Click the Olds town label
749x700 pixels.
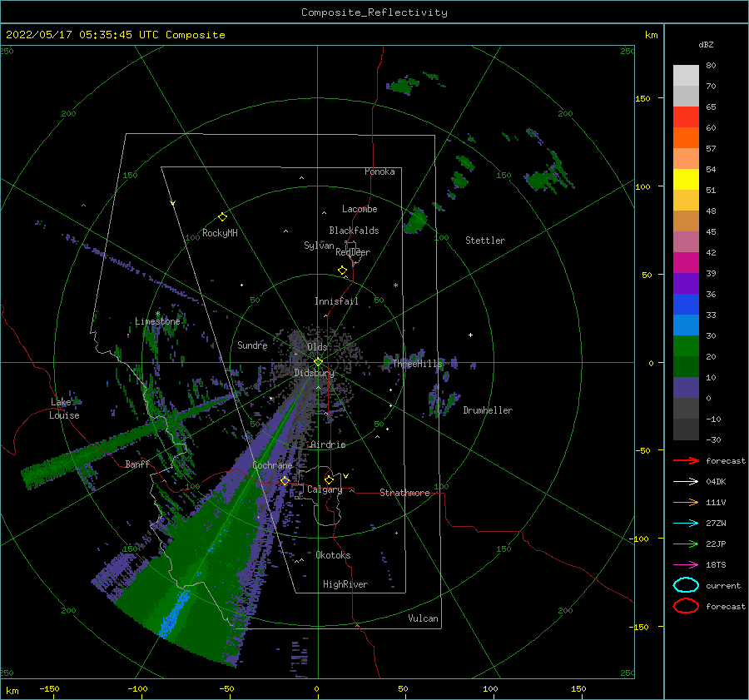coord(317,347)
